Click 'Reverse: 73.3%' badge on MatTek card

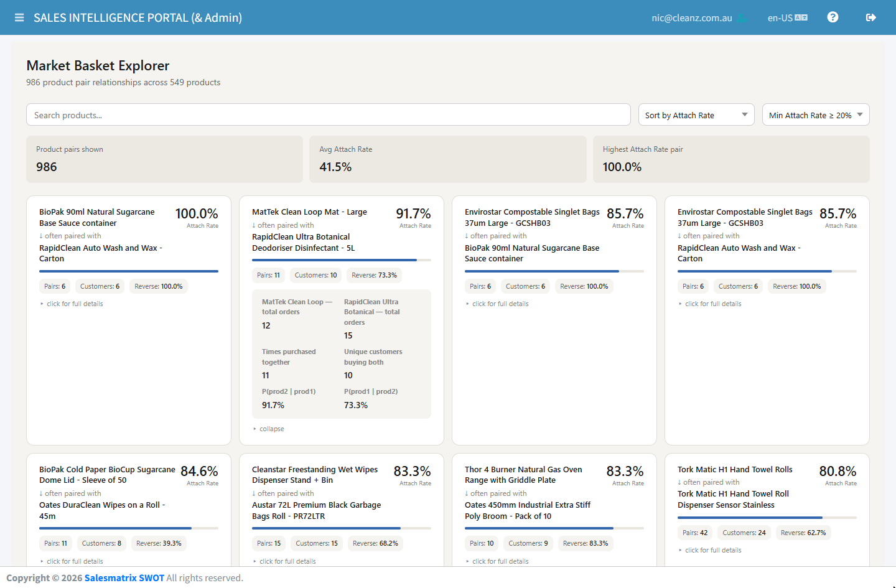click(374, 275)
